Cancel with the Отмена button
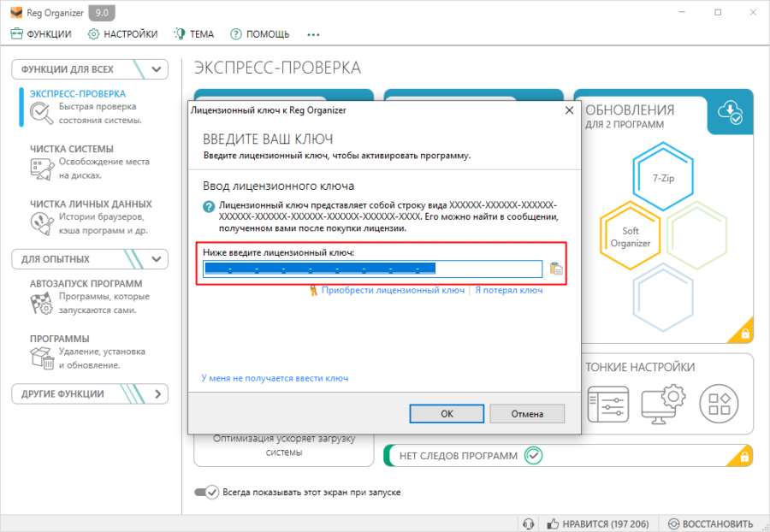The height and width of the screenshot is (532, 770). click(527, 414)
